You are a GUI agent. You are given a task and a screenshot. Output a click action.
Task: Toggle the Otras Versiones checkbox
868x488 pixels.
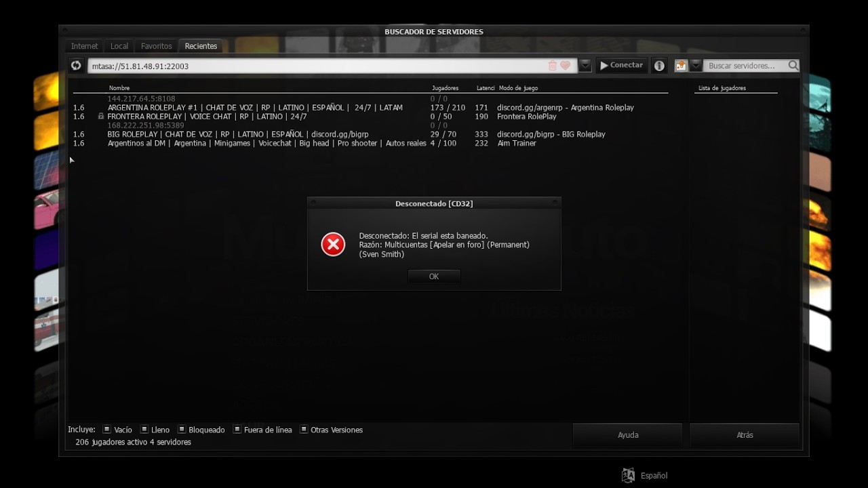click(304, 430)
